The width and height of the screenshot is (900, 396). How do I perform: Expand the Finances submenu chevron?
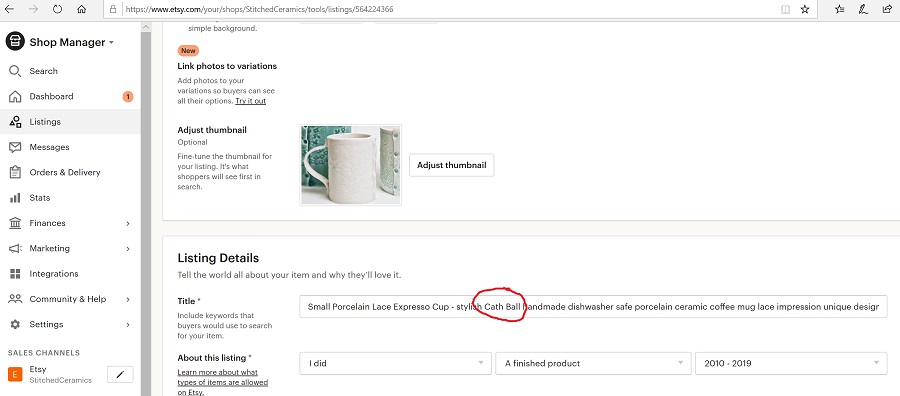click(x=128, y=223)
